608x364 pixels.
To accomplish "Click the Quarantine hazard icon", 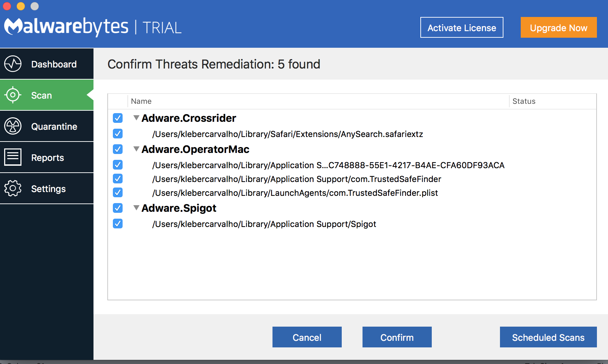I will [13, 126].
